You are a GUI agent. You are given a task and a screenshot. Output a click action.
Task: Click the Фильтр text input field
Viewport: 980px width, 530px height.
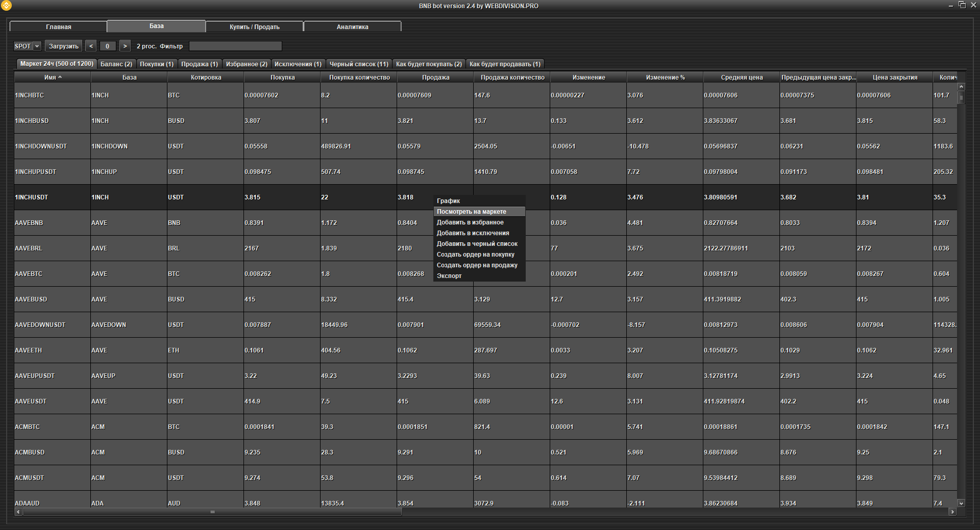(235, 46)
